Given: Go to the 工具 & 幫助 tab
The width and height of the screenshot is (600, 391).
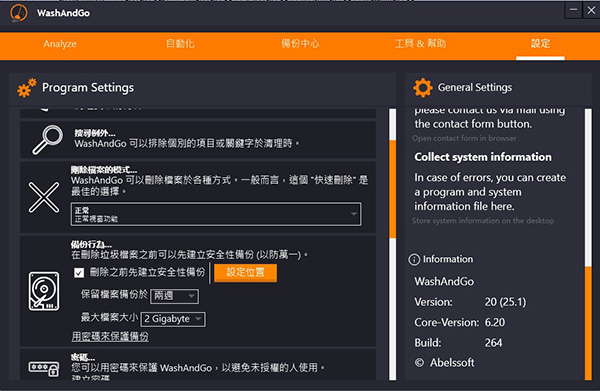Looking at the screenshot, I should point(420,44).
